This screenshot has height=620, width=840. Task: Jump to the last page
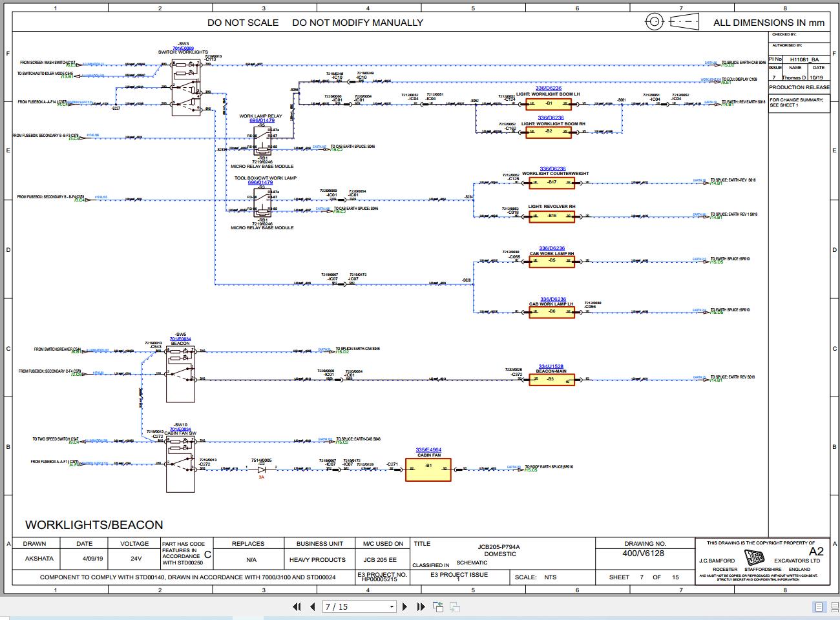(421, 606)
